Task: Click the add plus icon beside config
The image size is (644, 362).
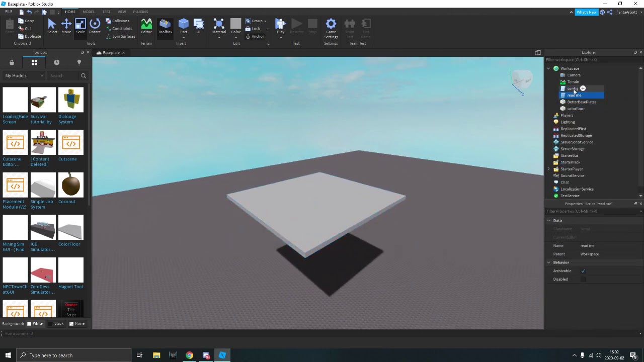Action: tap(583, 88)
